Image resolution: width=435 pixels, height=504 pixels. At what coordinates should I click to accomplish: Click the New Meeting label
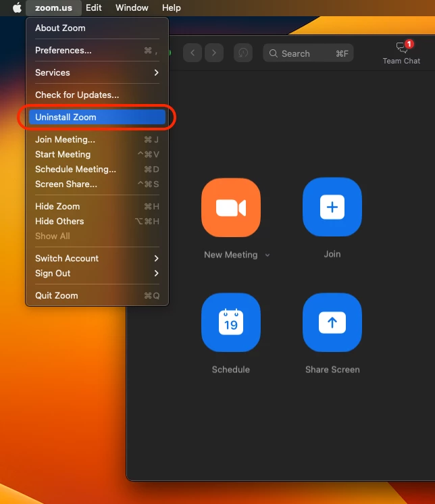tap(231, 255)
